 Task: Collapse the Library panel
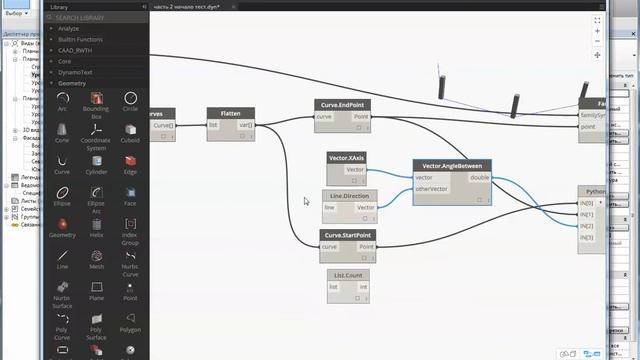pyautogui.click(x=144, y=7)
